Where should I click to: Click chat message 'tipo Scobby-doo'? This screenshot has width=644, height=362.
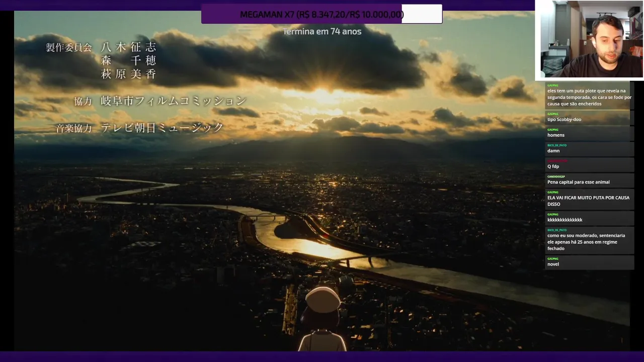(589, 118)
